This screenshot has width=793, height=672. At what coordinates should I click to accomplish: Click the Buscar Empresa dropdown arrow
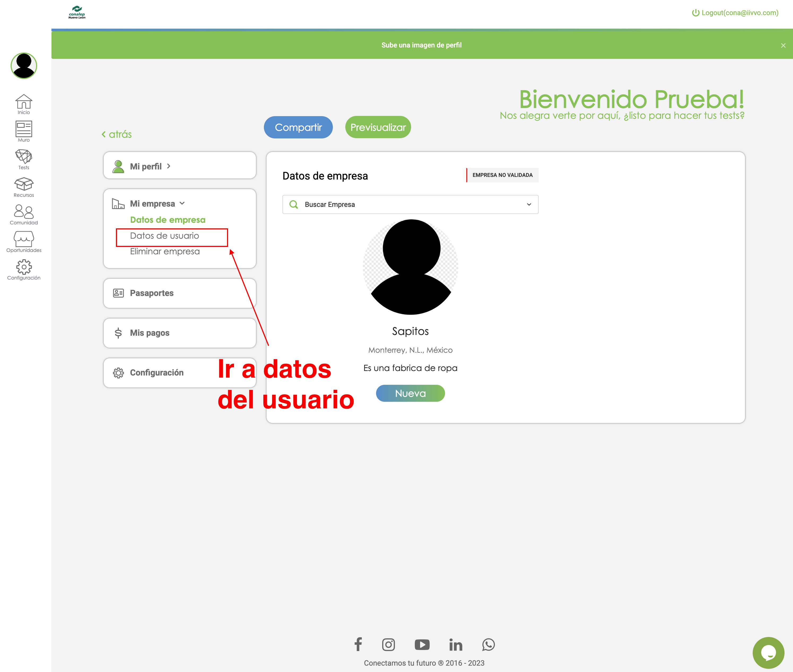point(529,204)
